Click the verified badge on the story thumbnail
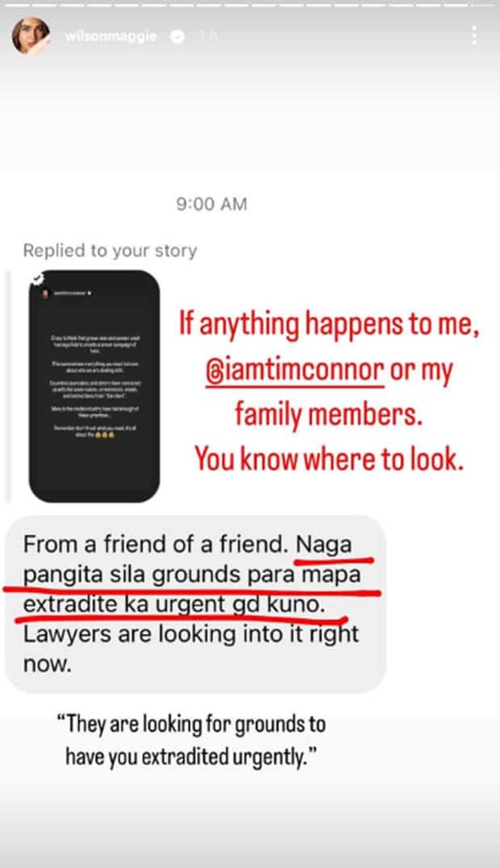The height and width of the screenshot is (868, 500). tap(37, 279)
